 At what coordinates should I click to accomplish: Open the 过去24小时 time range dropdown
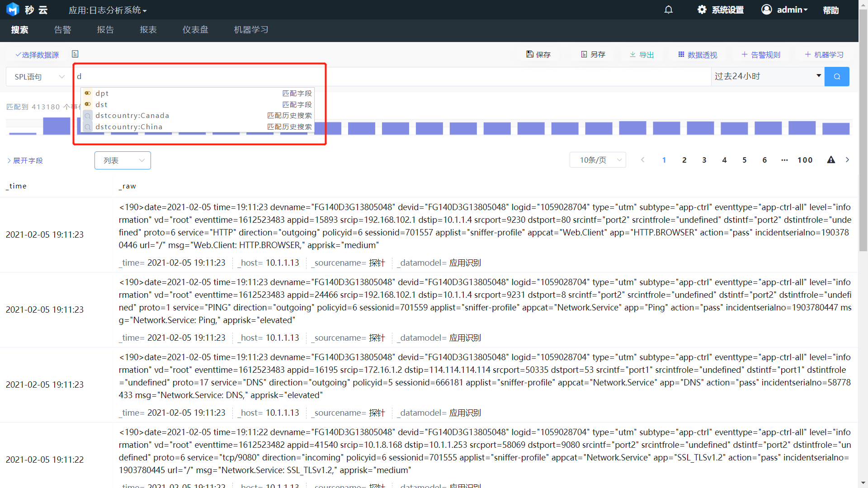coord(767,76)
